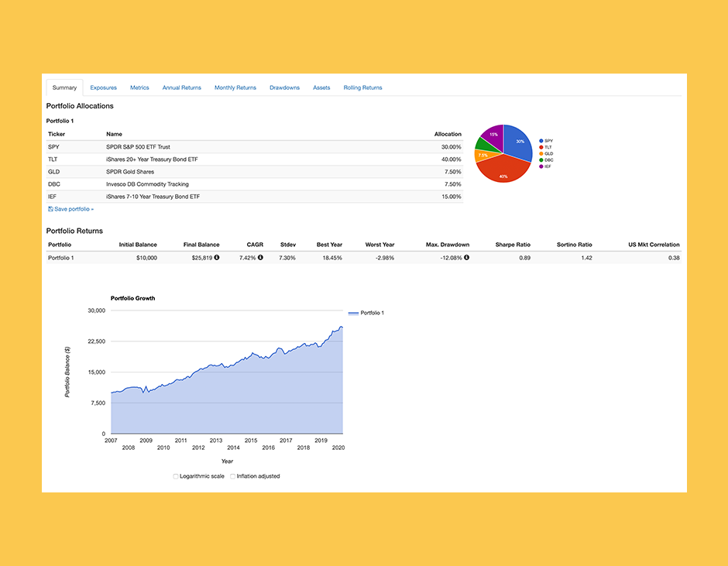Click the SPY blue legend dot

coord(541,141)
